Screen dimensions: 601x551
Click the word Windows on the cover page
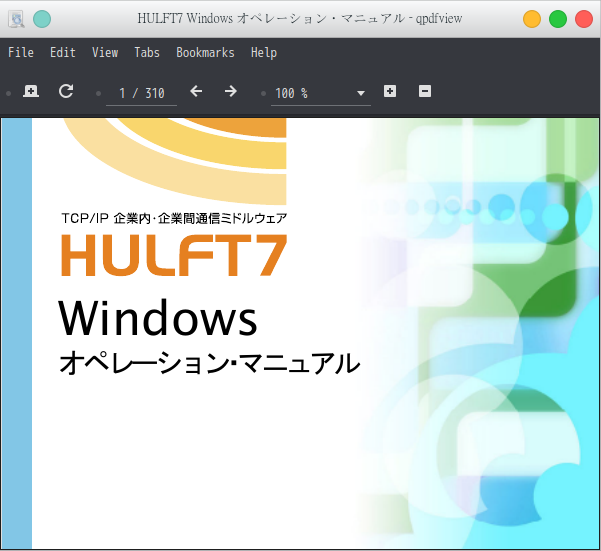click(158, 318)
